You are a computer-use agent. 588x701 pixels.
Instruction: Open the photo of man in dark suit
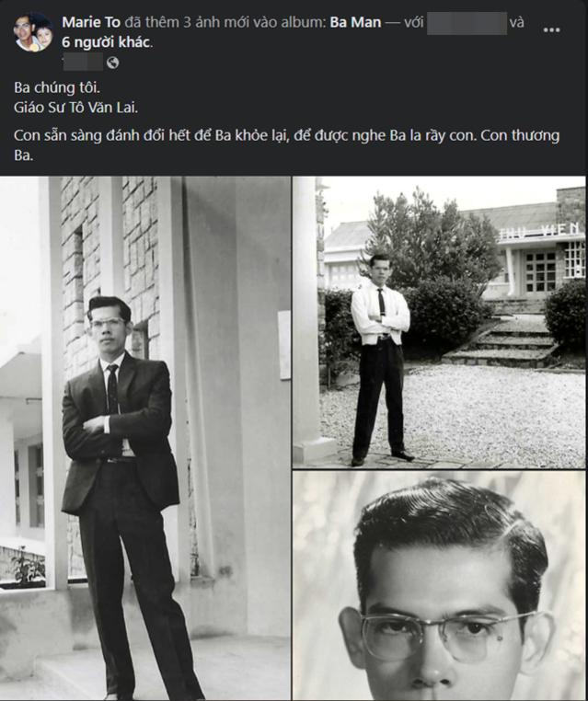tap(144, 438)
